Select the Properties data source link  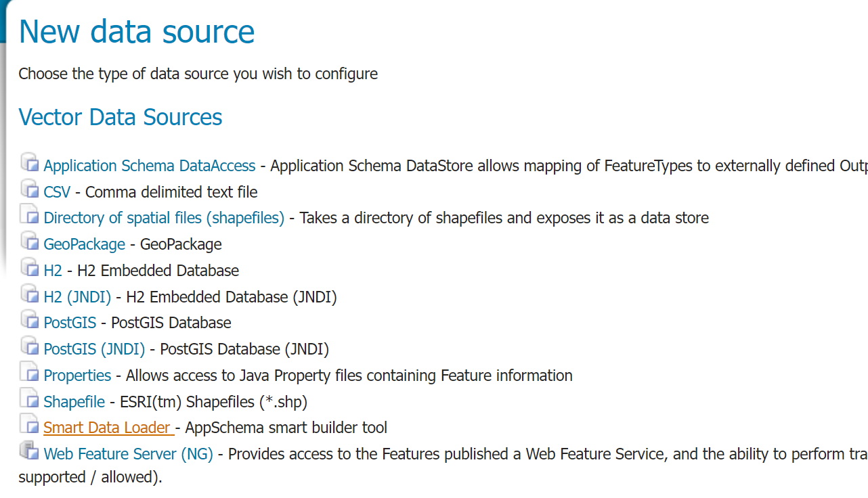[77, 376]
